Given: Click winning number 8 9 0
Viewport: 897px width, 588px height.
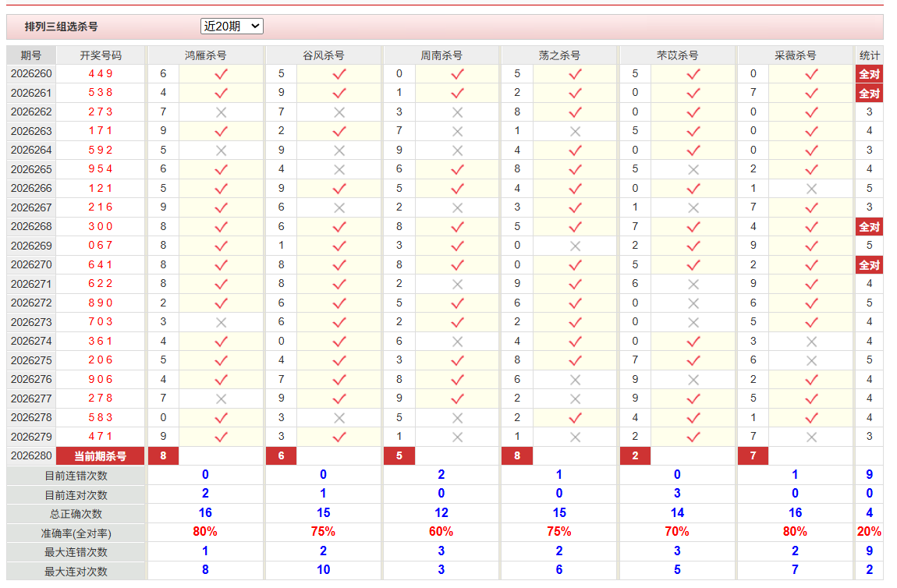Looking at the screenshot, I should tap(101, 303).
